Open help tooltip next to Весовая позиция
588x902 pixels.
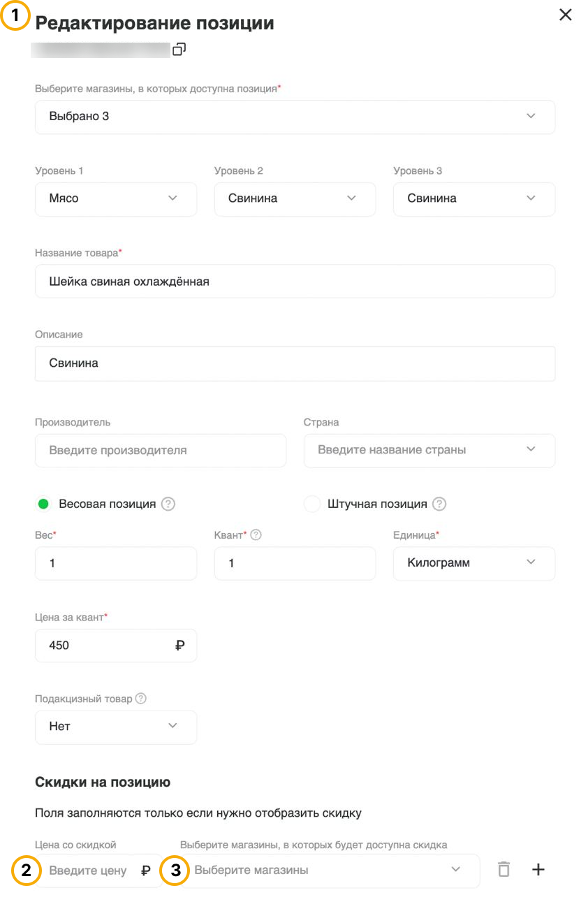click(x=168, y=504)
